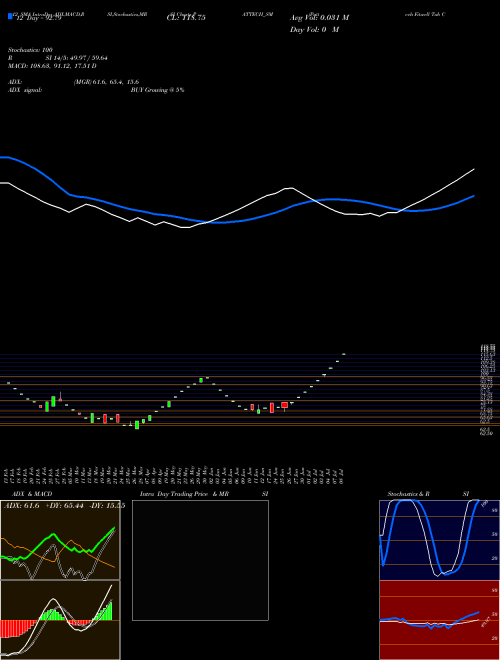The image size is (500, 660).
Task: Click the empty Intra Day Trading Price box
Action: pyautogui.click(x=200, y=560)
